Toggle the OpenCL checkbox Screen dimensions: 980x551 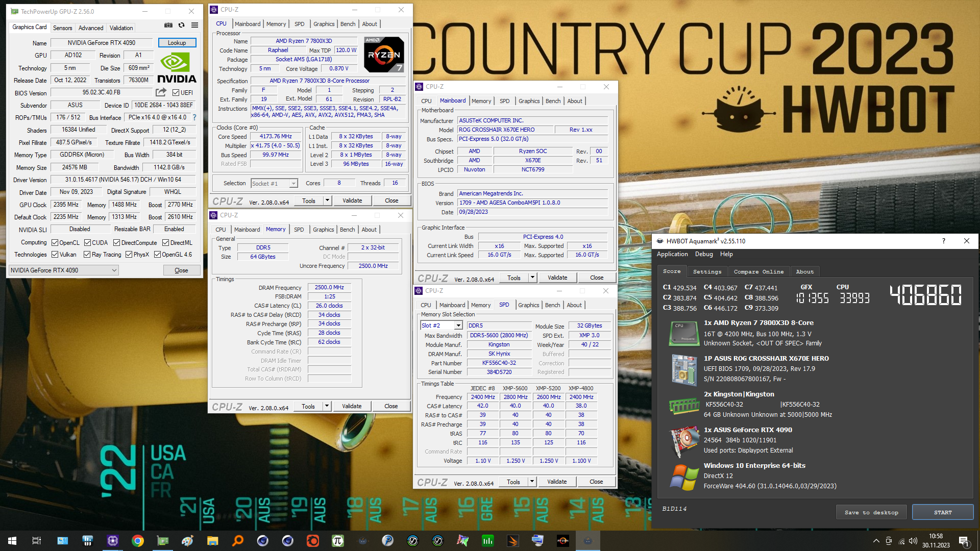coord(55,243)
